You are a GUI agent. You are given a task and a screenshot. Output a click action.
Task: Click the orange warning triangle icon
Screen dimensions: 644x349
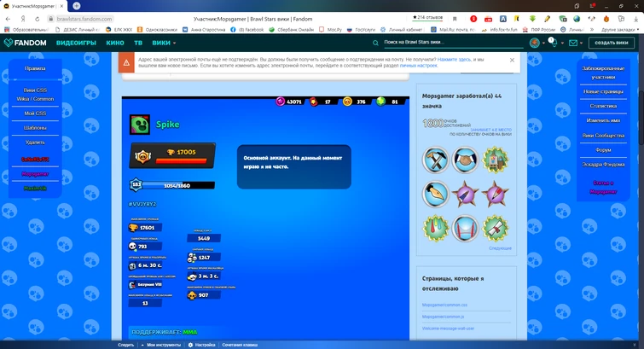coord(126,62)
